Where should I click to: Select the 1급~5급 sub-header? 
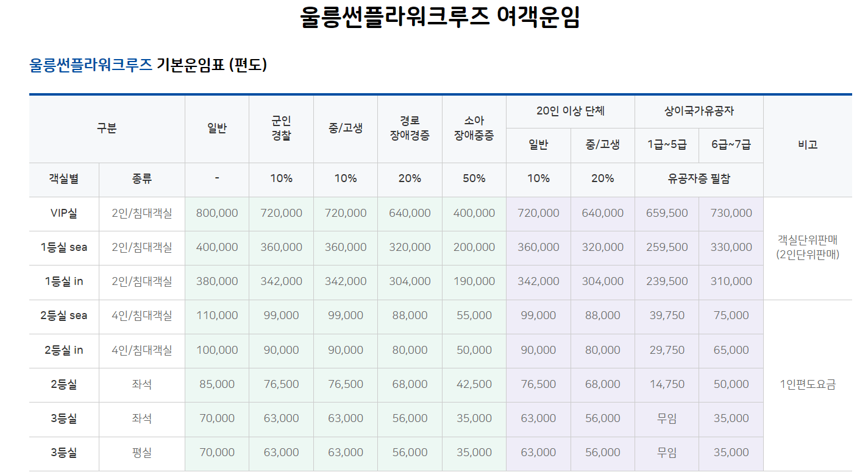pyautogui.click(x=667, y=145)
